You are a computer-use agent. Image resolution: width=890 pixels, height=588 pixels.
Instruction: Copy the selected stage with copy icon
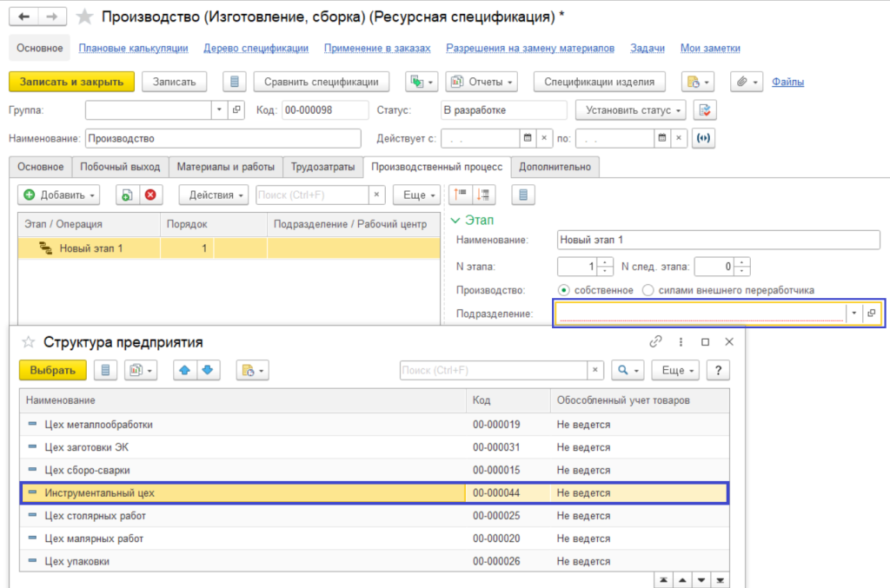(127, 195)
